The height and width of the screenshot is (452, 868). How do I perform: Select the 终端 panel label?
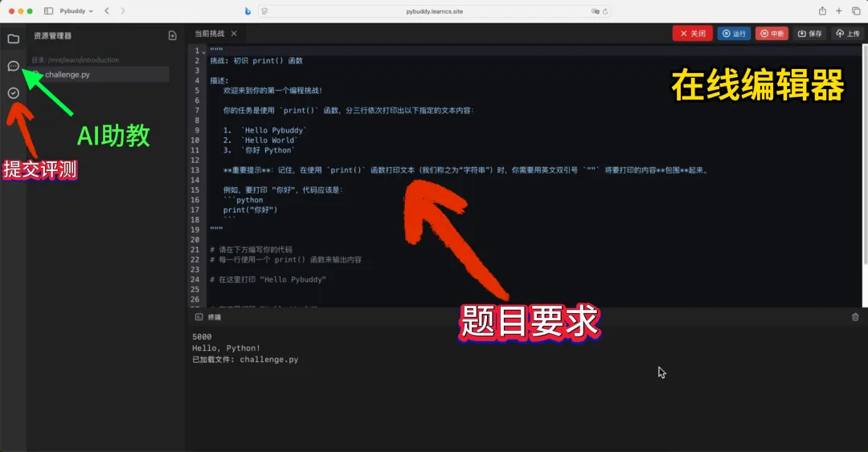(x=215, y=317)
